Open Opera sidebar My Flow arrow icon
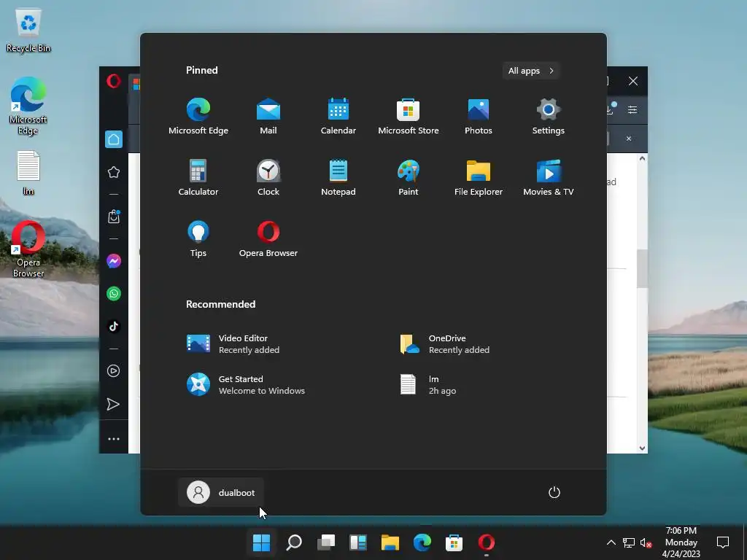The image size is (747, 560). pyautogui.click(x=113, y=404)
